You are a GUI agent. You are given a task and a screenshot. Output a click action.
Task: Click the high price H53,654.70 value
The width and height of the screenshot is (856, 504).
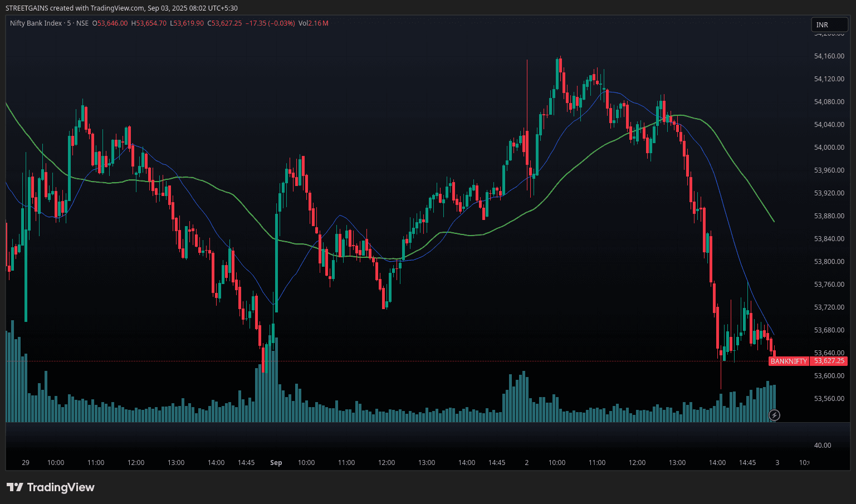pos(149,23)
